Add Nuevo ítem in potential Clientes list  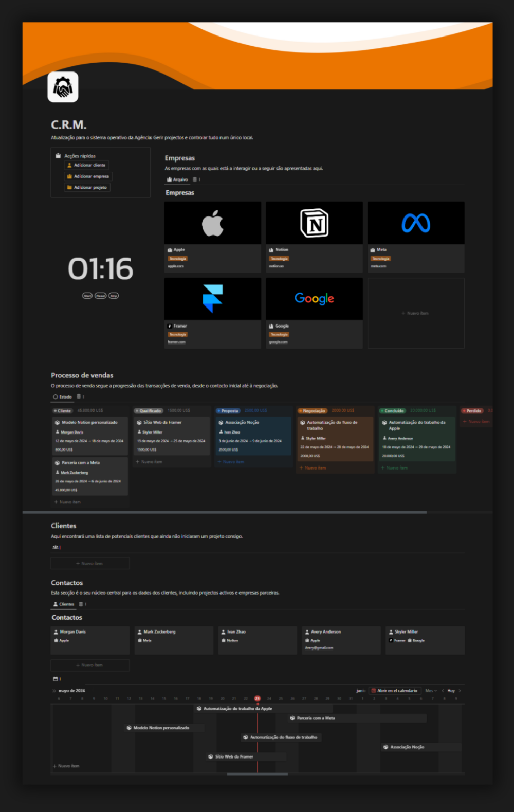pyautogui.click(x=90, y=564)
